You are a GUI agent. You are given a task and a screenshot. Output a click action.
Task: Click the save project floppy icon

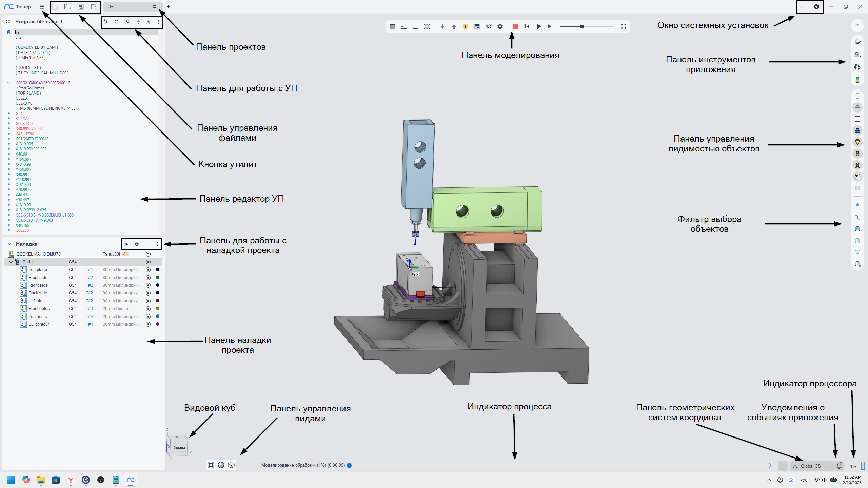[x=81, y=7]
